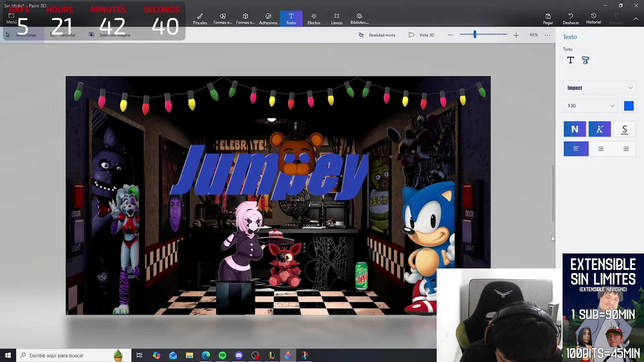Open the more options ellipsis menu
The height and width of the screenshot is (362, 644).
click(x=547, y=35)
